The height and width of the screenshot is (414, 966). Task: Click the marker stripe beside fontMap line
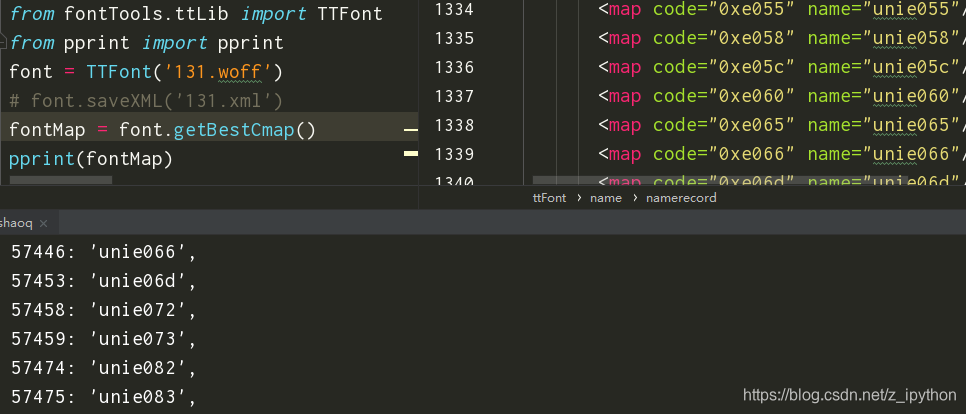point(411,131)
